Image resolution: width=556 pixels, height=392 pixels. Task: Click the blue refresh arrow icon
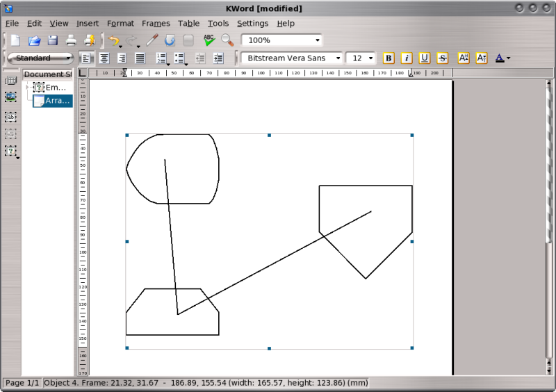(x=170, y=40)
